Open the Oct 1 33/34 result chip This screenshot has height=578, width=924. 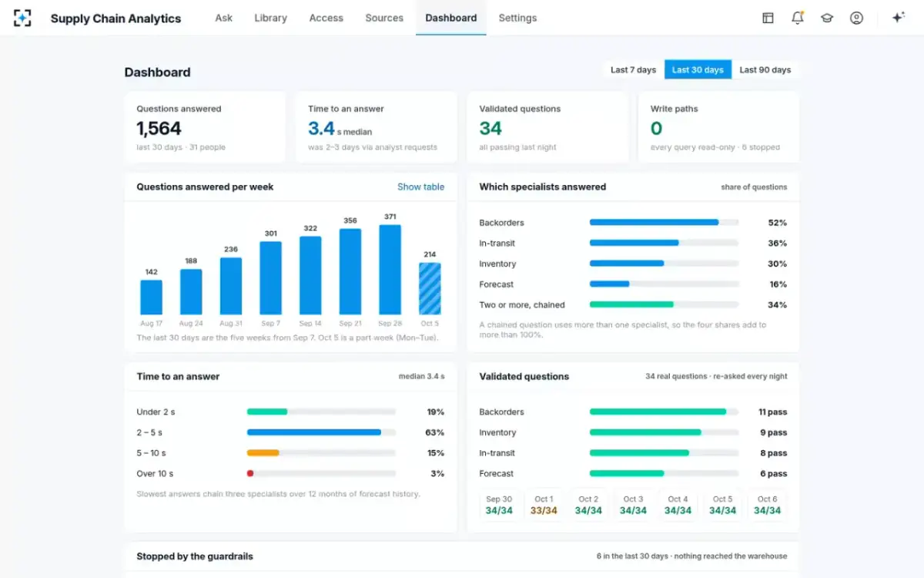[x=544, y=505]
